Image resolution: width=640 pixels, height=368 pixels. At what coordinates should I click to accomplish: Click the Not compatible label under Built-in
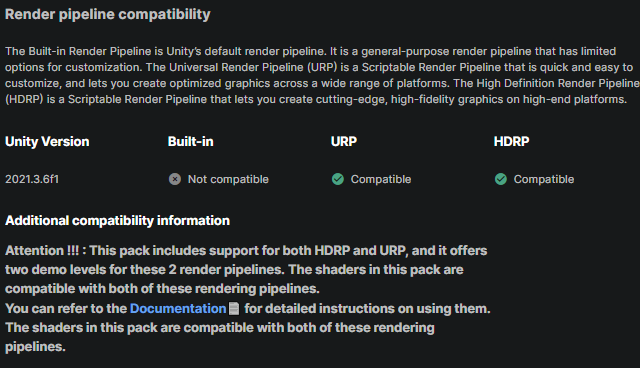228,179
